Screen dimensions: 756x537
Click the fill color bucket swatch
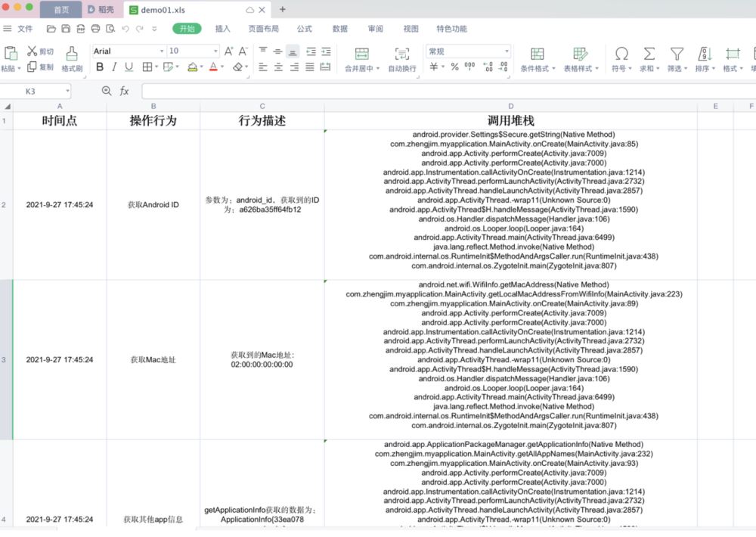pyautogui.click(x=192, y=67)
